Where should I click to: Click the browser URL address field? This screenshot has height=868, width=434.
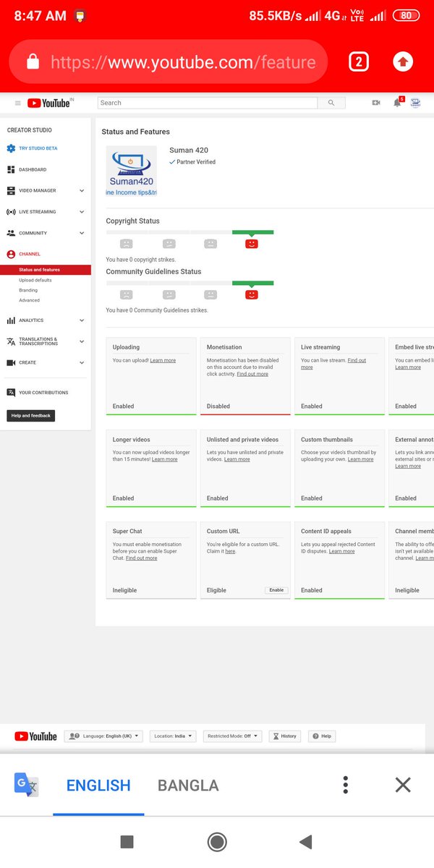coord(169,62)
